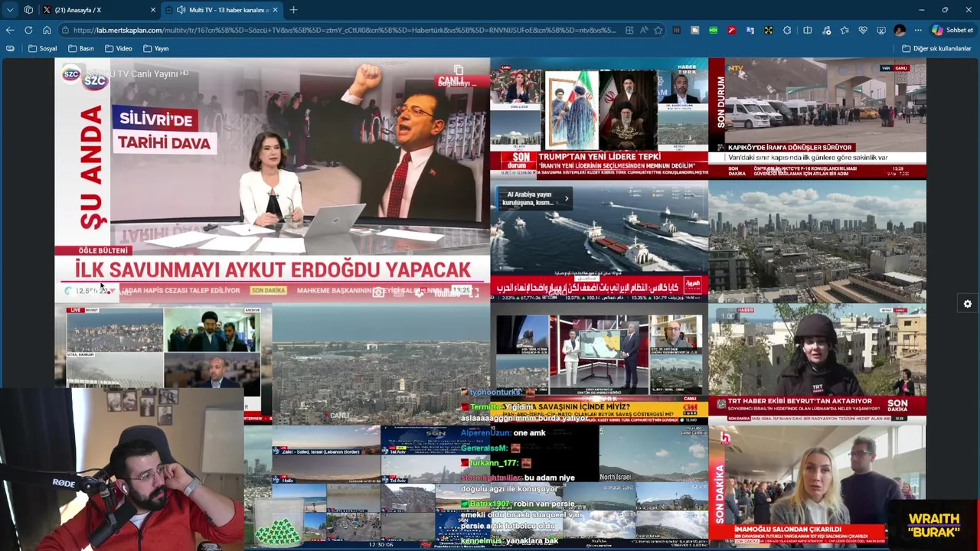Open the green extension icon

[x=714, y=30]
